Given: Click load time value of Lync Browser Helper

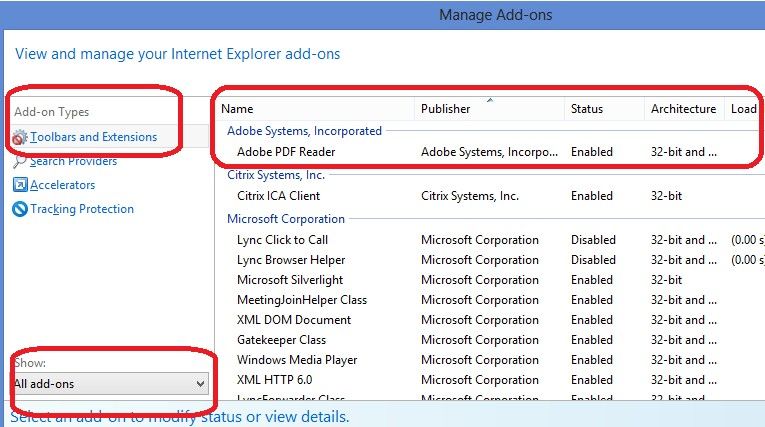Looking at the screenshot, I should (747, 260).
